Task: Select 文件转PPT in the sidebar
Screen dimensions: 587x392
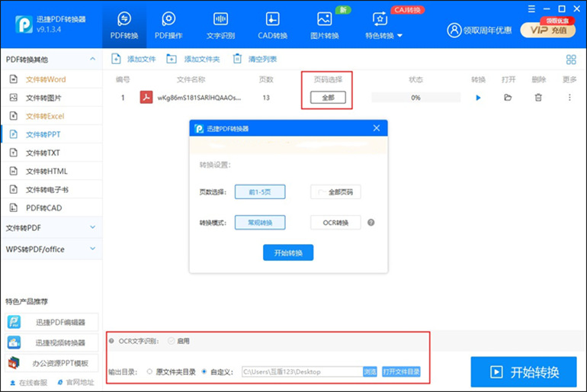Action: pyautogui.click(x=52, y=134)
